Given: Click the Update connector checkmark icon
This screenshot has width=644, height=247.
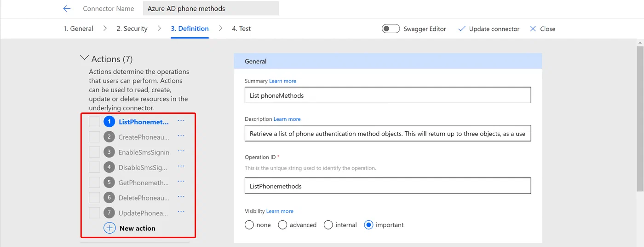Looking at the screenshot, I should [462, 29].
